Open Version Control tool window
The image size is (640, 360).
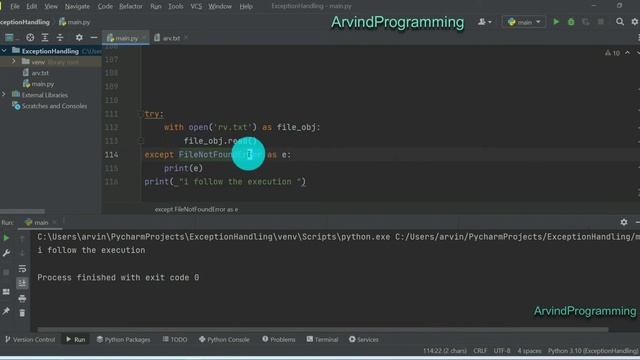pyautogui.click(x=30, y=339)
